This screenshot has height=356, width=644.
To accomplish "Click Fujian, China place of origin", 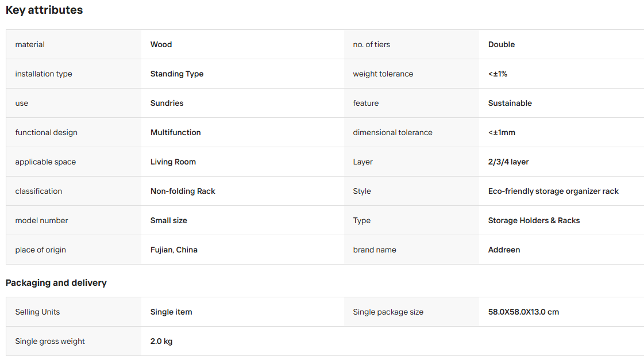I will (x=173, y=250).
